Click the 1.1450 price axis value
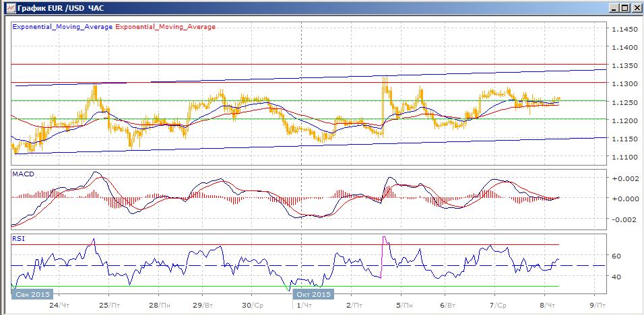 click(624, 30)
